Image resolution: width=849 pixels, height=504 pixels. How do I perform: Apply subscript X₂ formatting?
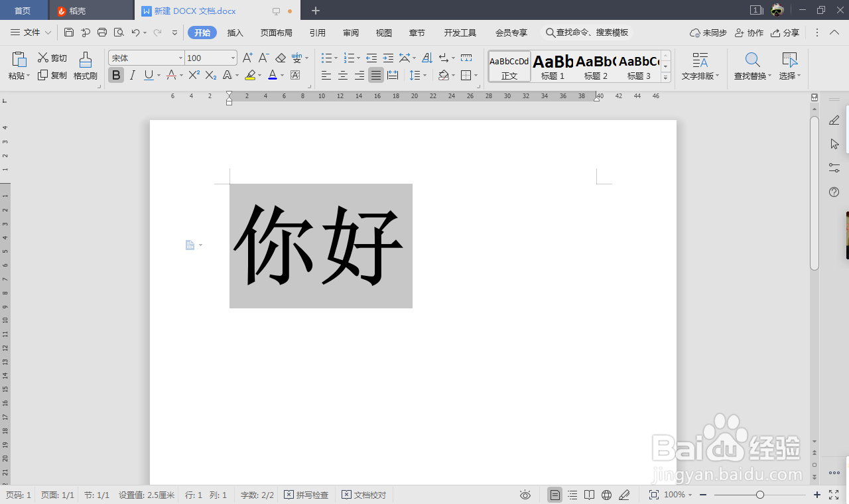211,76
